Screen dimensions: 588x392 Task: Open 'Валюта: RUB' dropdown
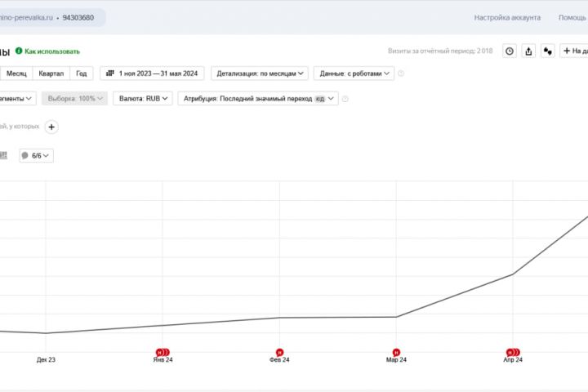coord(143,98)
